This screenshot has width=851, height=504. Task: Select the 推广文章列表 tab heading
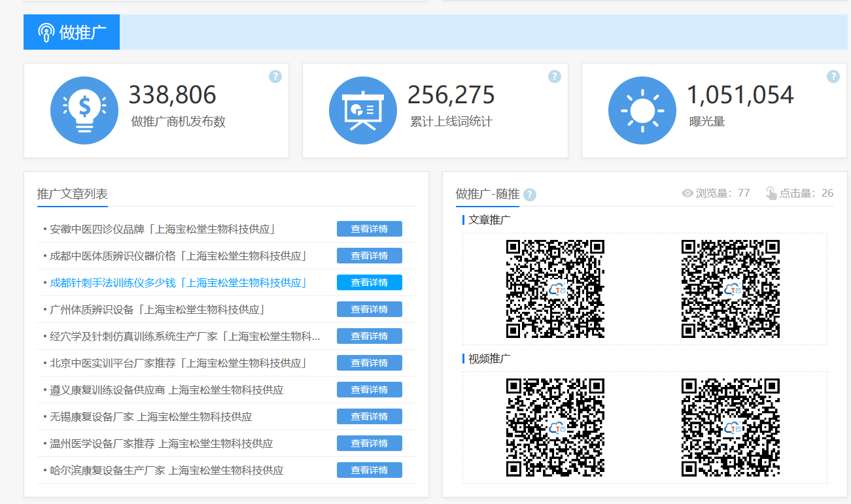click(x=73, y=194)
